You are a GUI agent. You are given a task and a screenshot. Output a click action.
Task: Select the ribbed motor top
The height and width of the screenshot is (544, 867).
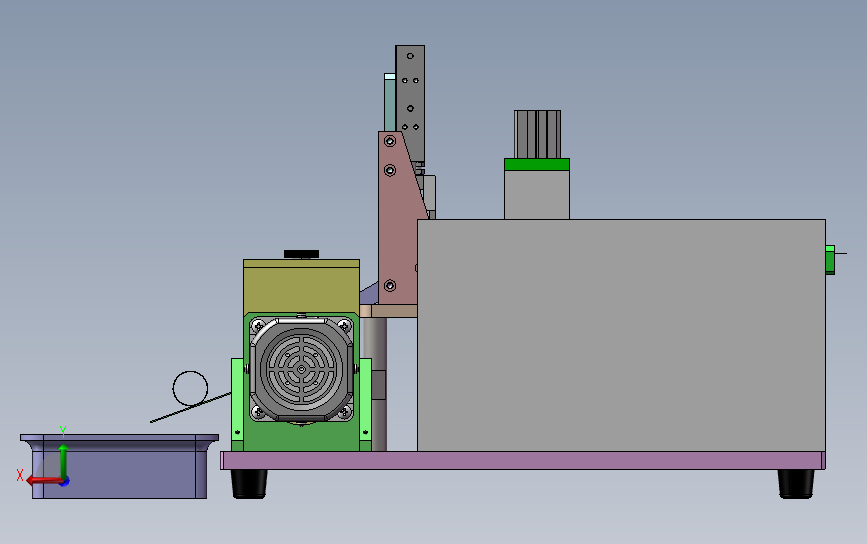click(537, 134)
